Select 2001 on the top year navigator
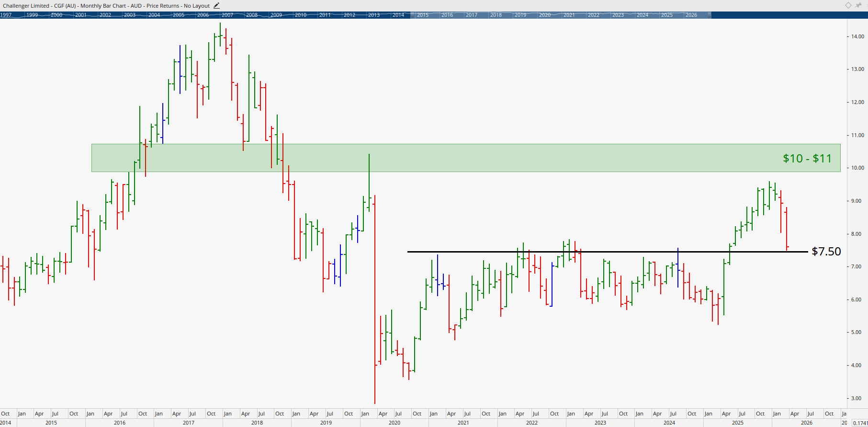868x427 pixels. [81, 15]
